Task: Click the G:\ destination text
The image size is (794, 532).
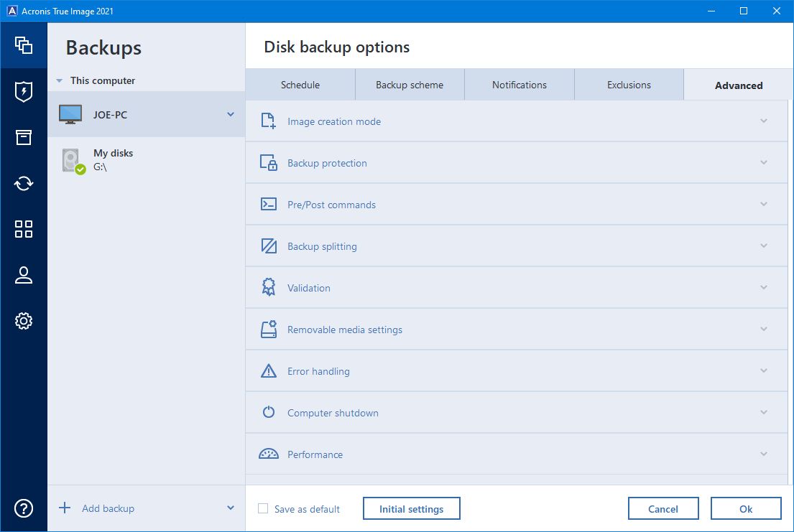Action: [x=100, y=167]
